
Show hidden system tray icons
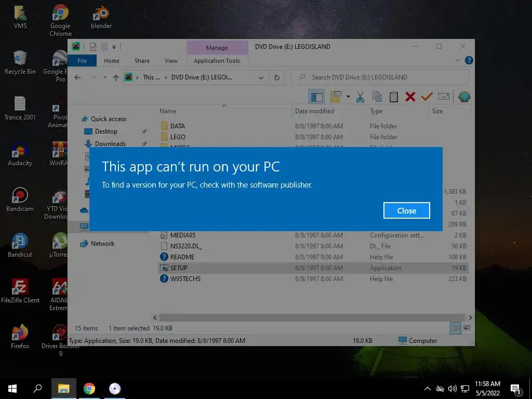[428, 389]
